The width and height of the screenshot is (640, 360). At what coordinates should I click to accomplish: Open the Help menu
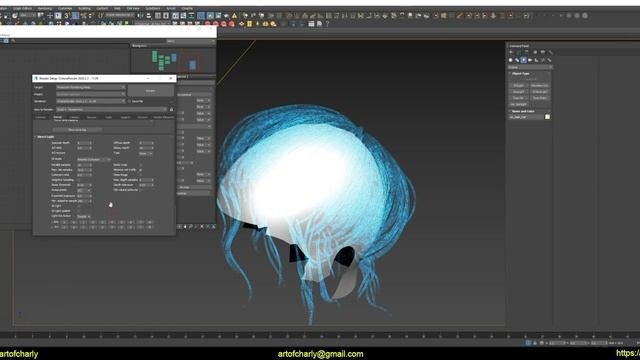pos(117,8)
